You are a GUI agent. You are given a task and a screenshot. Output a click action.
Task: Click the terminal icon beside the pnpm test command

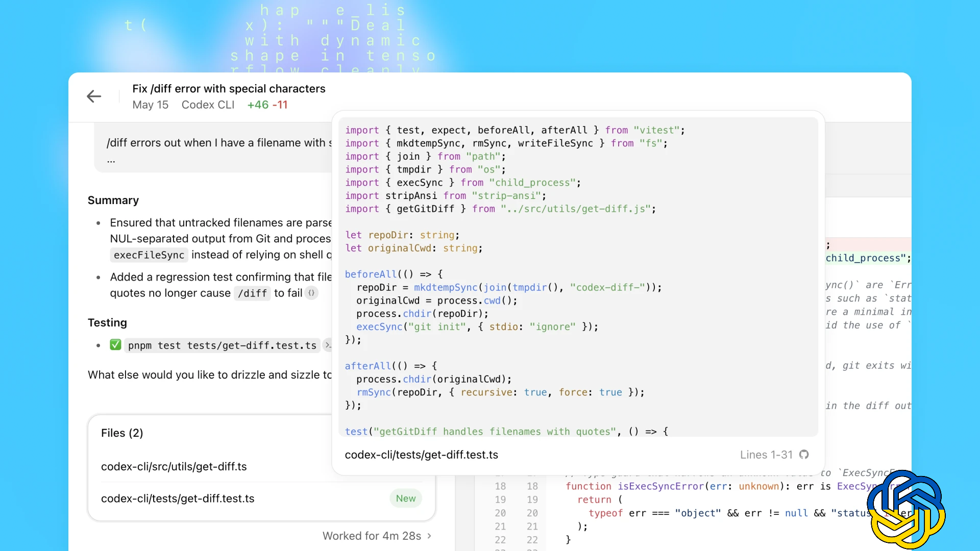coord(328,345)
